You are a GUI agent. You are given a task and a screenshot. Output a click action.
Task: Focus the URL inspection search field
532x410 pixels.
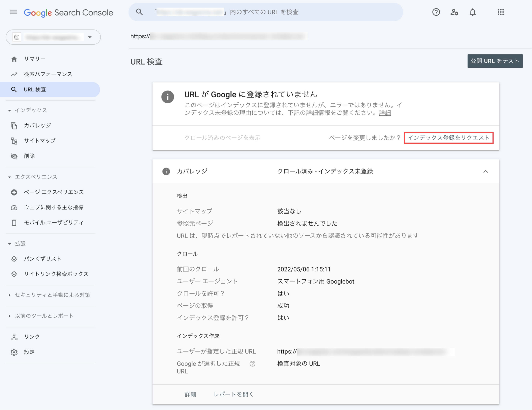pyautogui.click(x=266, y=12)
